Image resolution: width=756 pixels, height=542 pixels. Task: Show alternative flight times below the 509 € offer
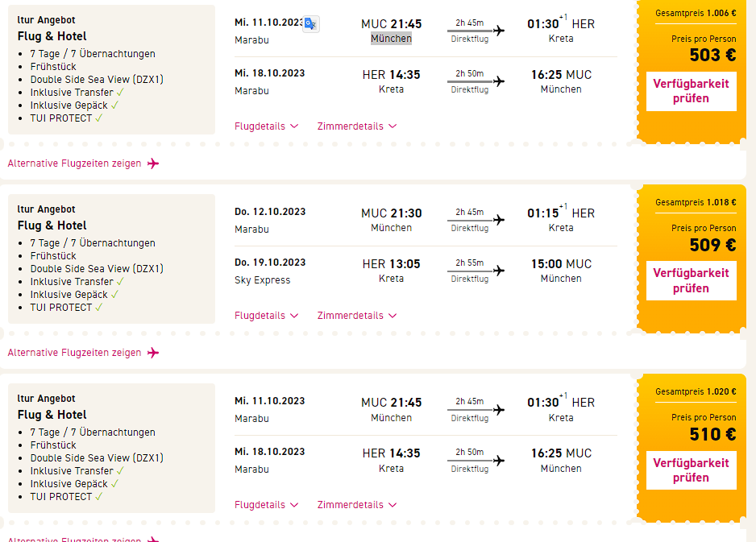click(74, 353)
